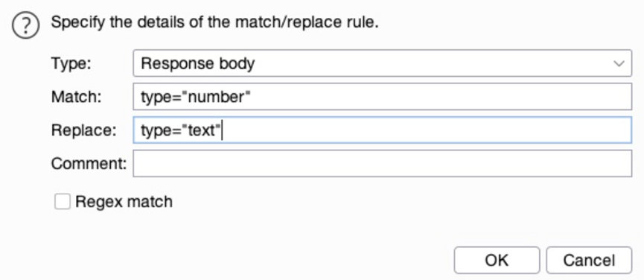
Task: Confirm the rule with the OK button
Action: [497, 261]
